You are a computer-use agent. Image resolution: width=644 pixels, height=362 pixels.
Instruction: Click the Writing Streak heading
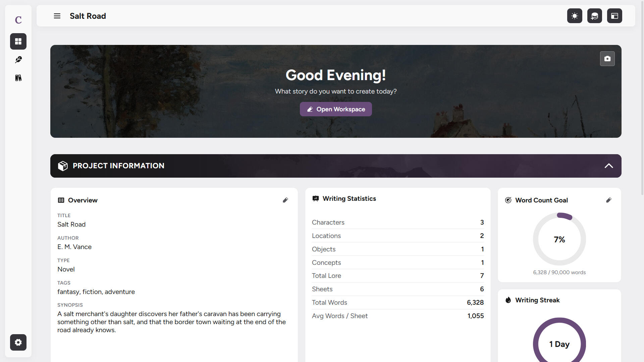(537, 300)
